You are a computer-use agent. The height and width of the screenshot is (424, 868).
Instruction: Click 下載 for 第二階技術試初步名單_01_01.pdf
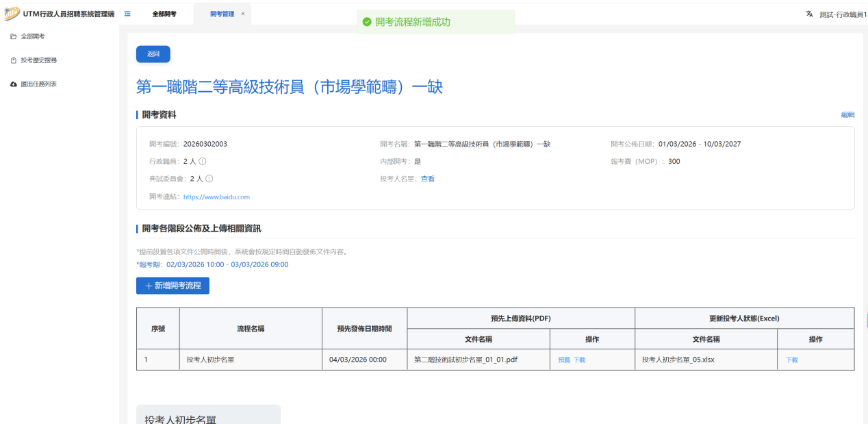(x=579, y=360)
